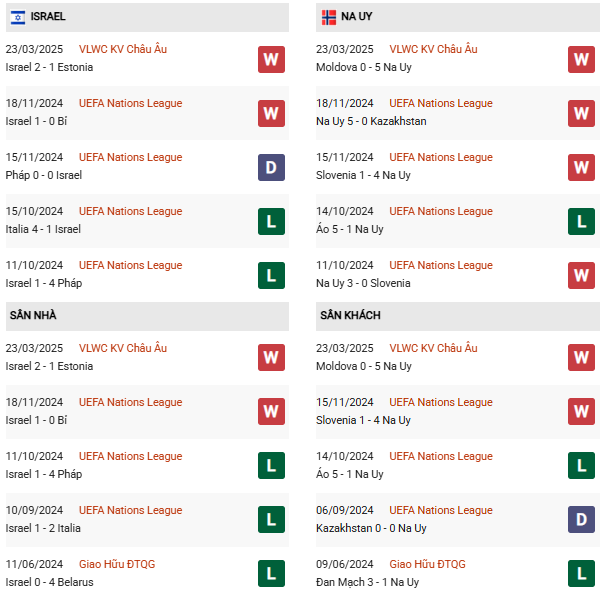Click the Norway flag icon beside NA UY
The height and width of the screenshot is (597, 600).
point(329,17)
